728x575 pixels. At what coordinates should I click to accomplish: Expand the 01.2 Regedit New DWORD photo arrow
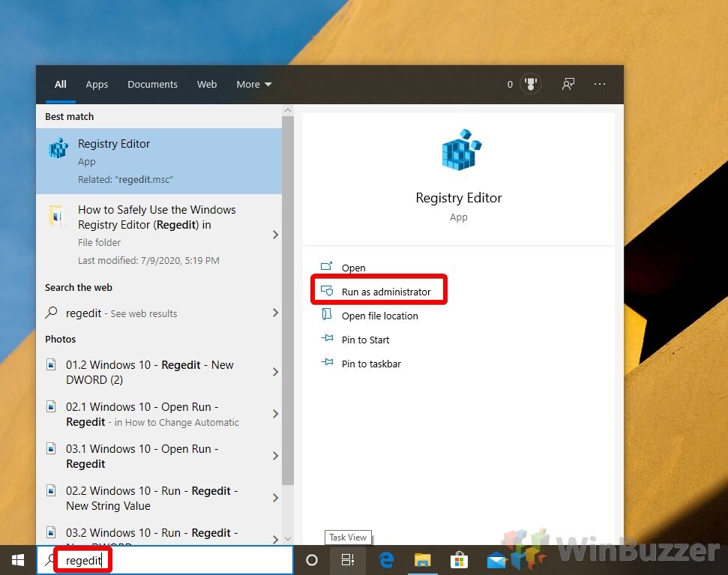(x=275, y=372)
